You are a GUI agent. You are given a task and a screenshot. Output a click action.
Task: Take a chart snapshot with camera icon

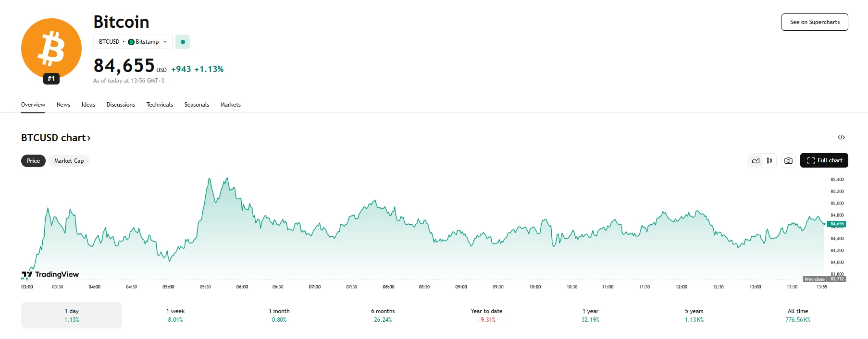788,161
